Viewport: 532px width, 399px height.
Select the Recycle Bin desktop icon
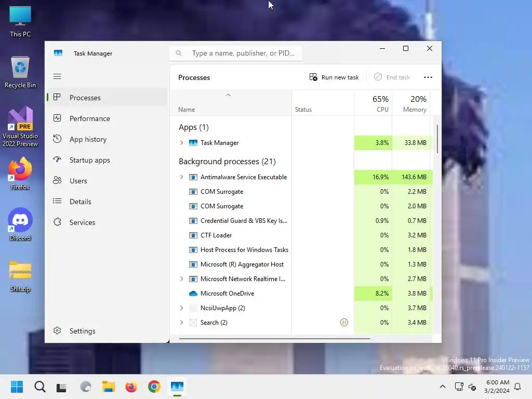(20, 73)
